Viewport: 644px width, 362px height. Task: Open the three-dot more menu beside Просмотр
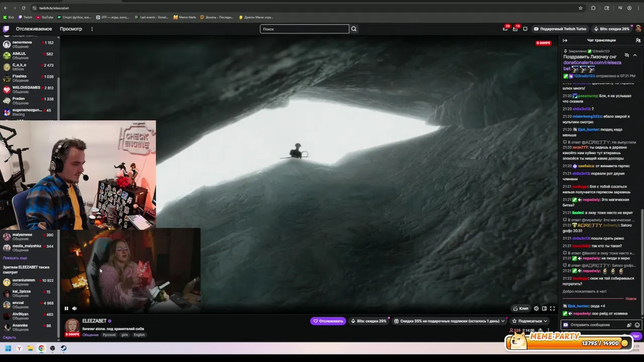click(92, 29)
